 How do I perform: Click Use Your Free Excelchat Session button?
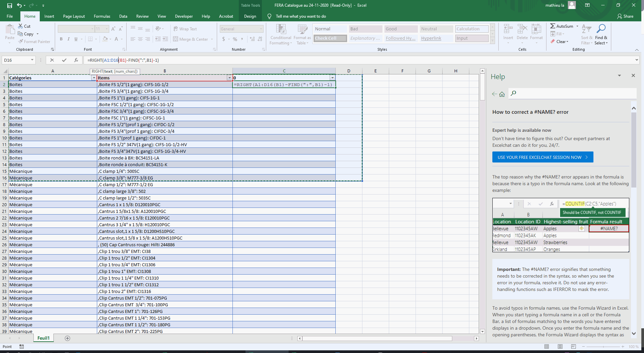pyautogui.click(x=542, y=157)
